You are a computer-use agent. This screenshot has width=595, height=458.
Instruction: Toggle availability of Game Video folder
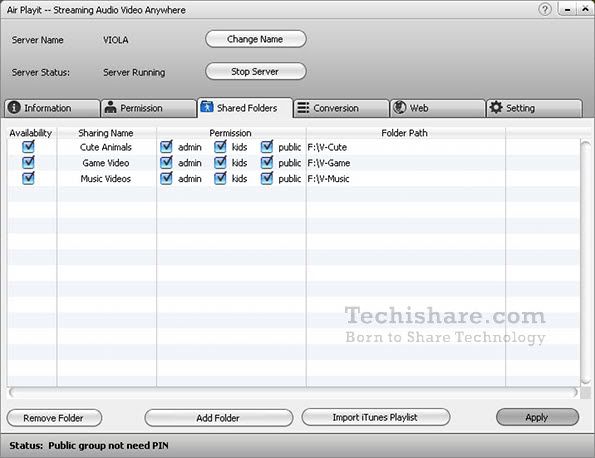[x=28, y=162]
